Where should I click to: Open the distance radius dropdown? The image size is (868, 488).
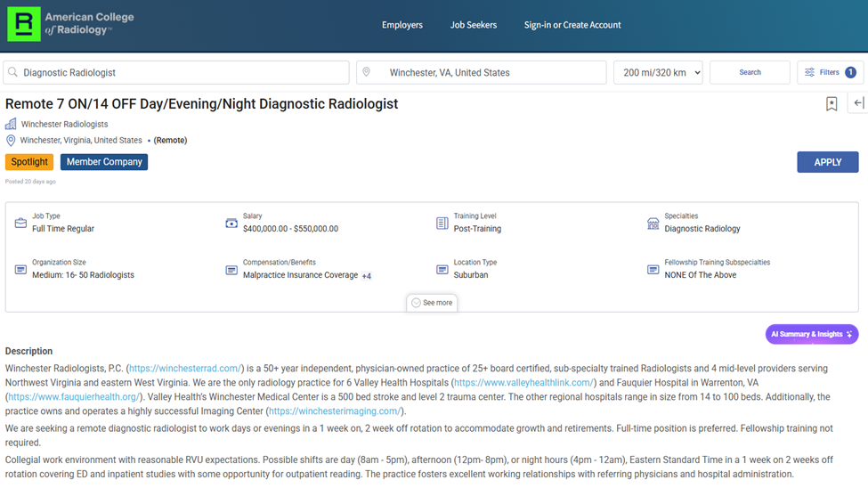pos(658,72)
